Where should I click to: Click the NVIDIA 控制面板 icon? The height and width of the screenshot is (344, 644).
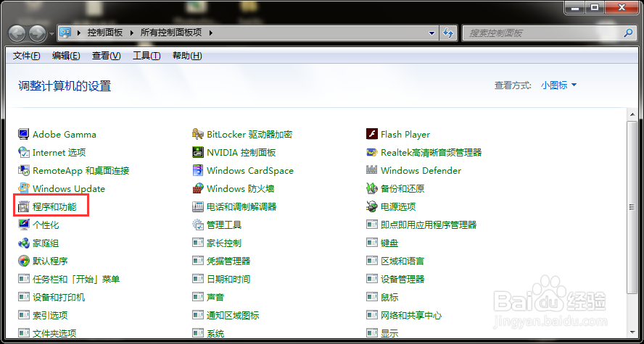(198, 152)
